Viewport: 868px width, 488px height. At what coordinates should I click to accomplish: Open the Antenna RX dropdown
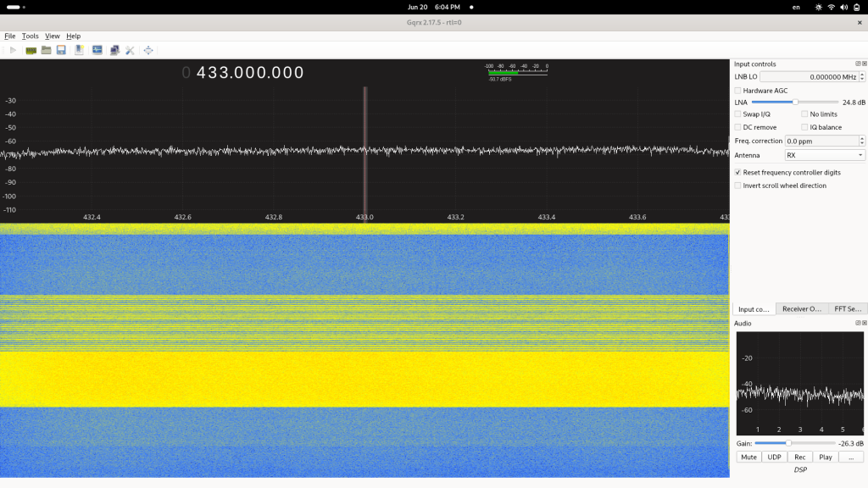click(824, 156)
